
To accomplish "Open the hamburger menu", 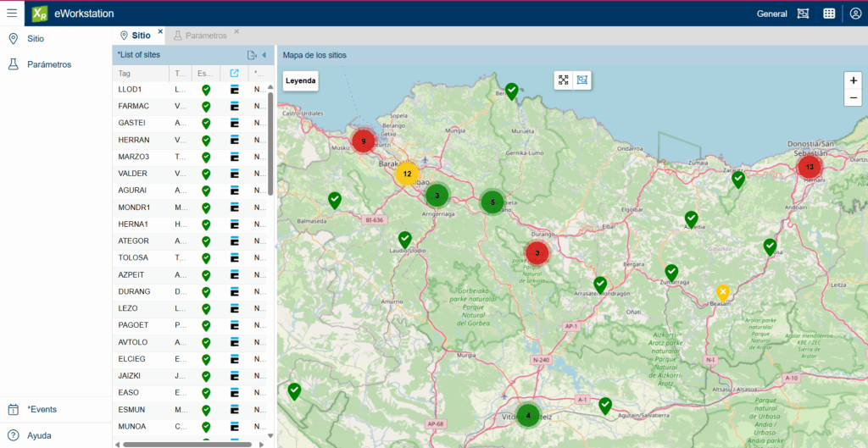I will point(12,14).
